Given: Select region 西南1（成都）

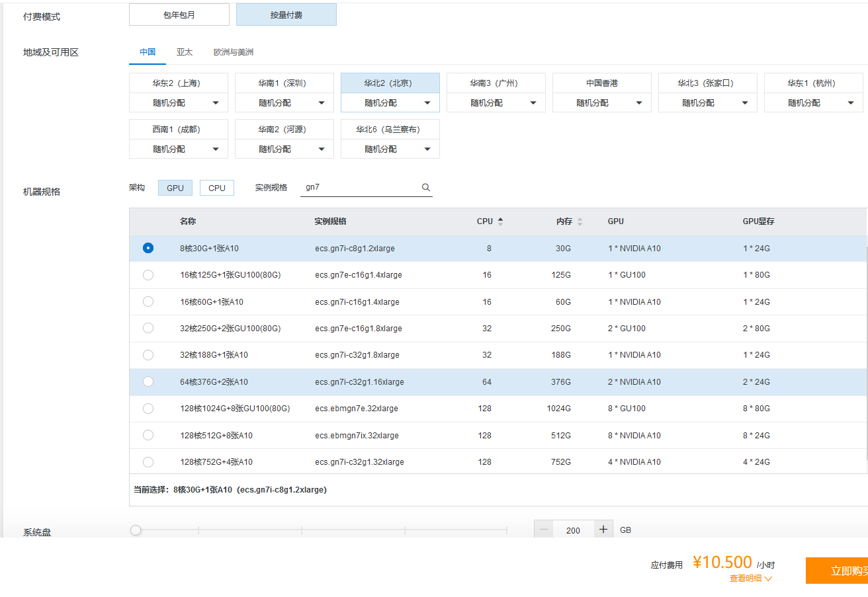Looking at the screenshot, I should 179,130.
